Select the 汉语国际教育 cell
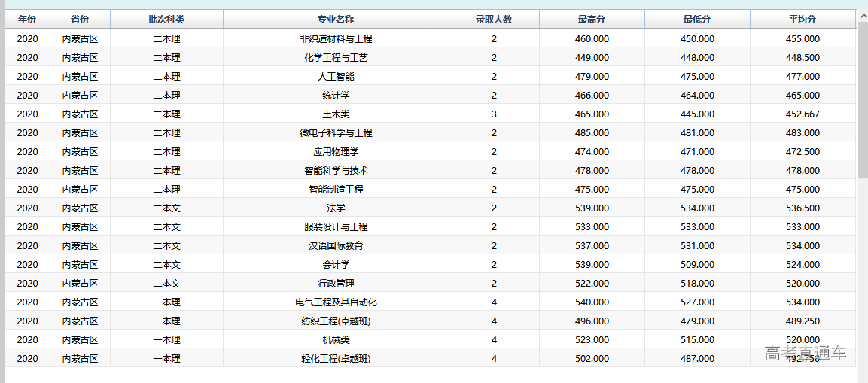Screen dimensions: 868x383 tap(336, 245)
